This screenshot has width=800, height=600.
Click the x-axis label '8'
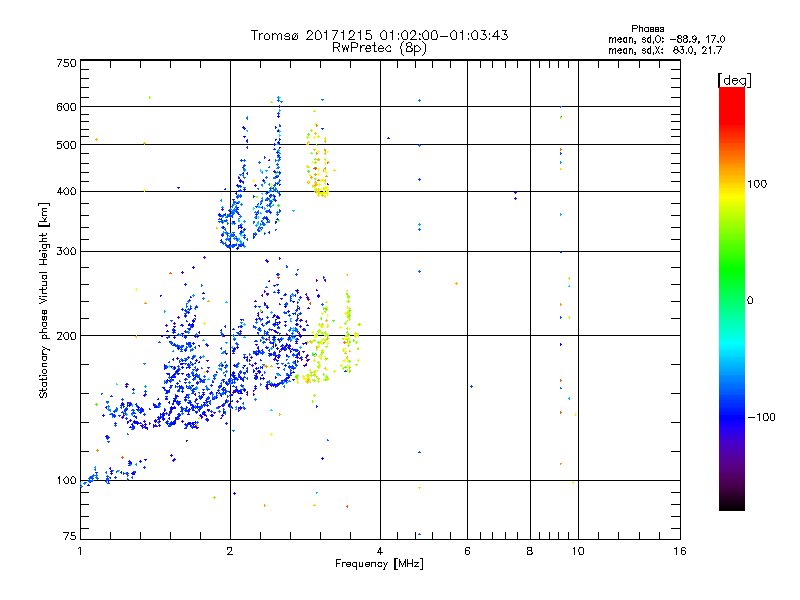pyautogui.click(x=530, y=551)
